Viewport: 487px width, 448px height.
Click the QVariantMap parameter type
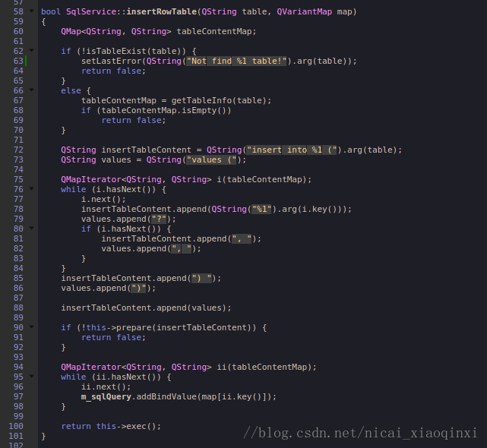305,12
